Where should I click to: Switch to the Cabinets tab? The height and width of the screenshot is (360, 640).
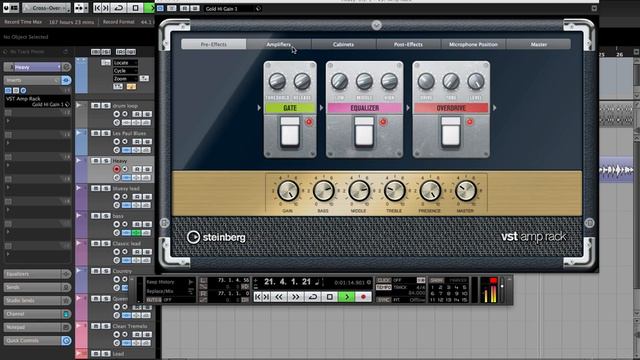pos(343,44)
